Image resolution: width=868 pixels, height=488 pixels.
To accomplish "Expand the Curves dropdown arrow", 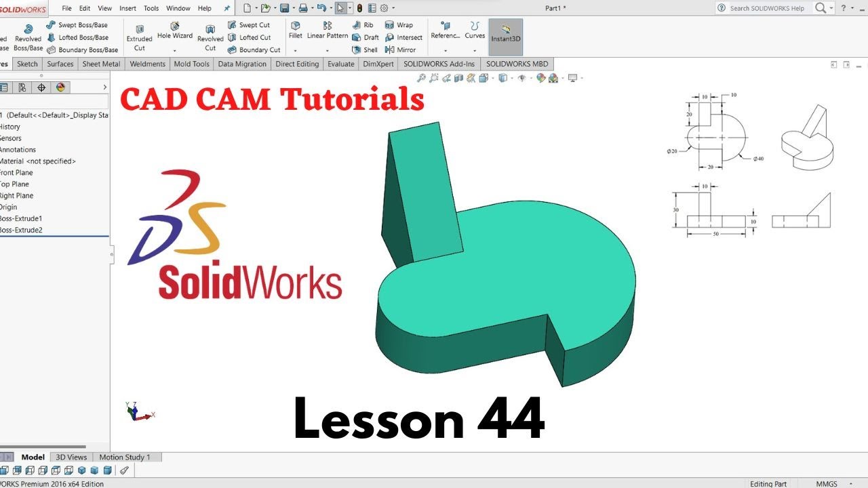I will pos(475,51).
